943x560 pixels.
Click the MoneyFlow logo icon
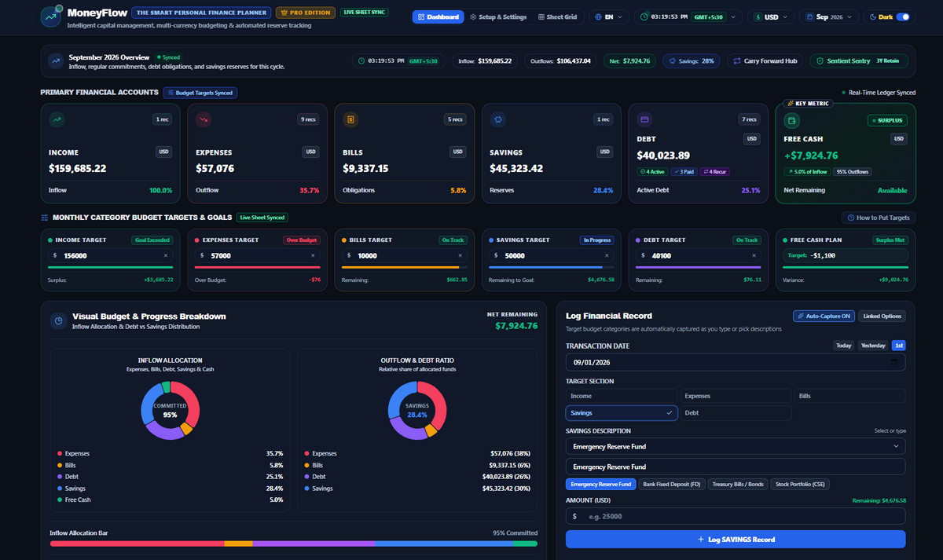[52, 16]
